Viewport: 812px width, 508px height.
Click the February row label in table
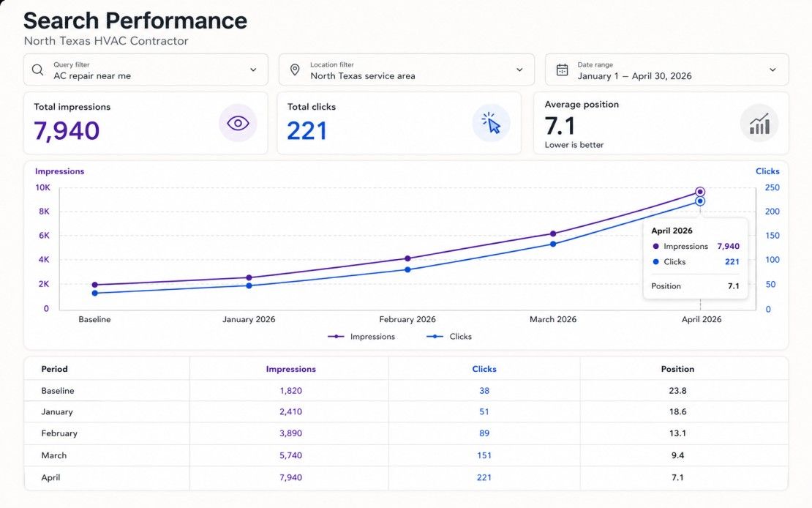point(59,433)
